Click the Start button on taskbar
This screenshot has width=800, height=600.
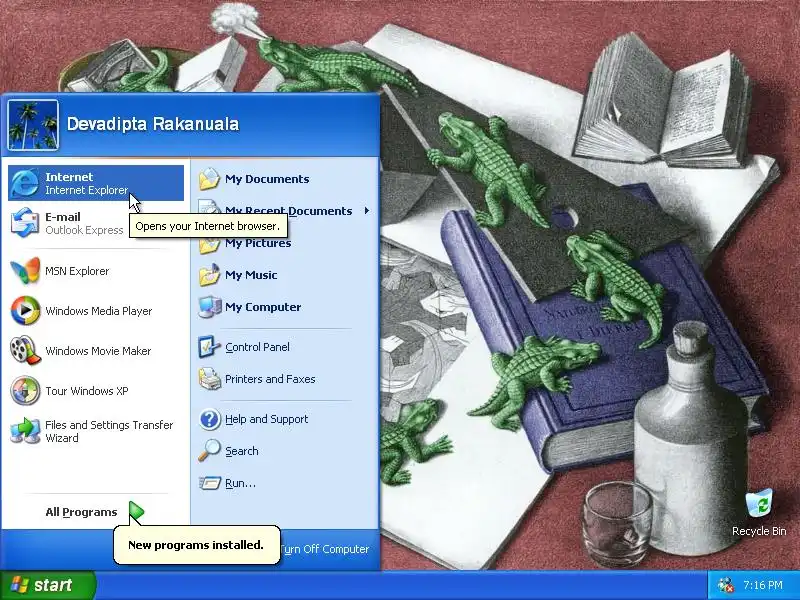pos(47,585)
